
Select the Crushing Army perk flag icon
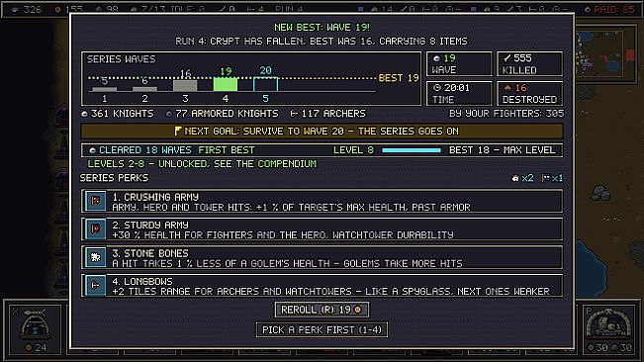pyautogui.click(x=95, y=201)
